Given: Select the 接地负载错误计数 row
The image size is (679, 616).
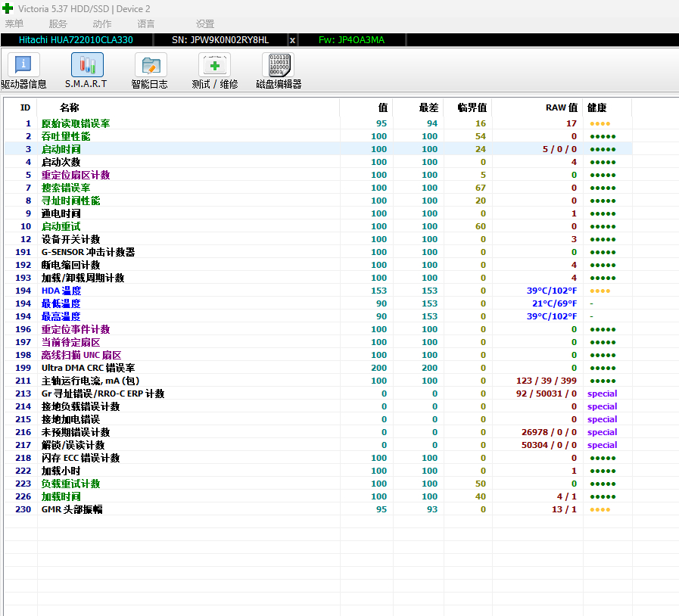Looking at the screenshot, I should (x=318, y=406).
